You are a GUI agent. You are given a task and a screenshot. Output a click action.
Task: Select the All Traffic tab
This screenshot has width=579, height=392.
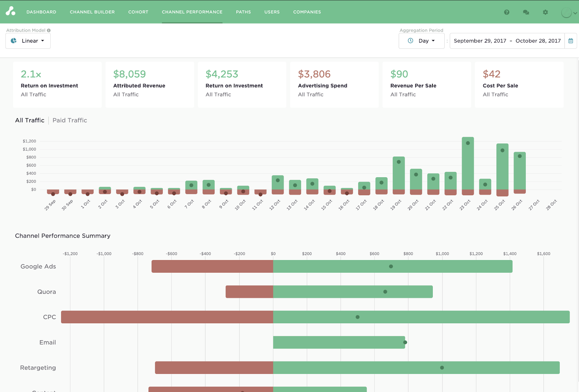tap(30, 120)
